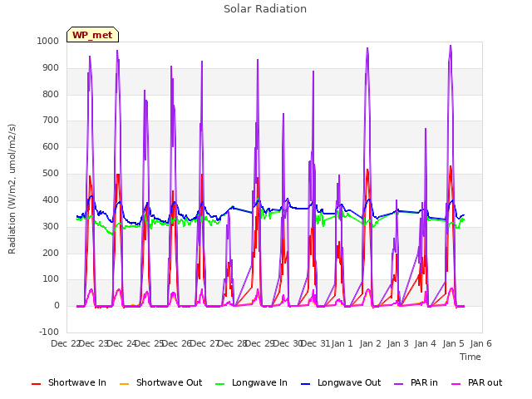532x399 pixels.
Task: Click the 300 y-axis tick label
Action: 51,226
